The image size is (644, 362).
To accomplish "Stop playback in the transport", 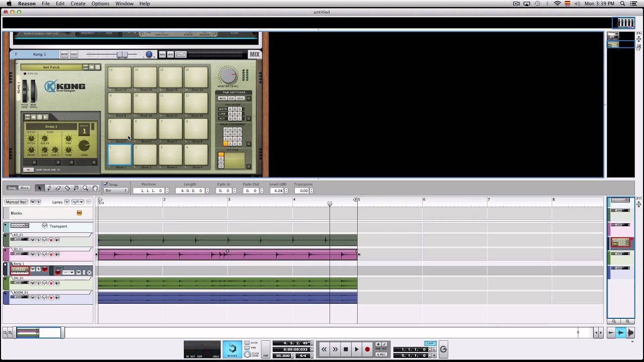I will click(346, 349).
